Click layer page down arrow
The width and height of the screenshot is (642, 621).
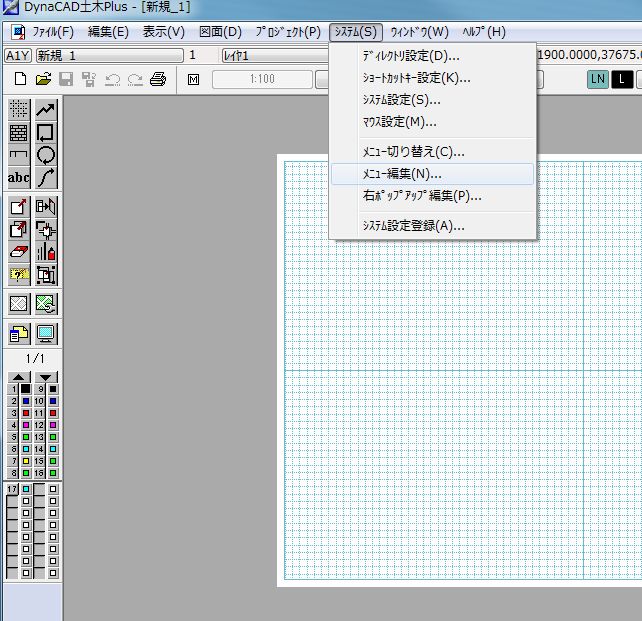point(46,377)
